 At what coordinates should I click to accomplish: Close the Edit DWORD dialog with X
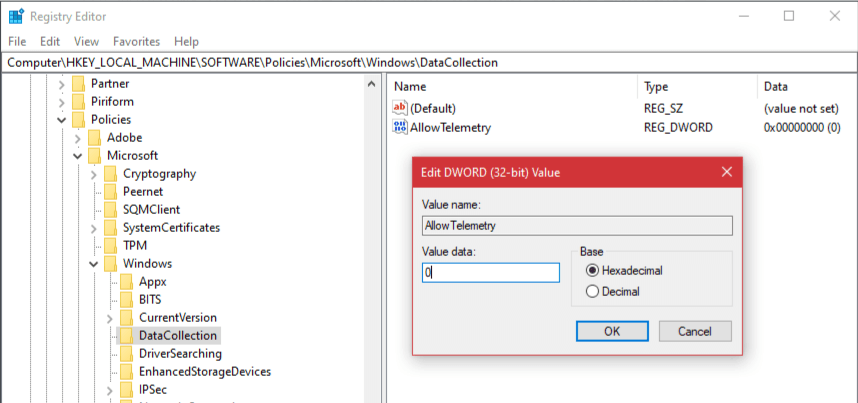click(727, 172)
